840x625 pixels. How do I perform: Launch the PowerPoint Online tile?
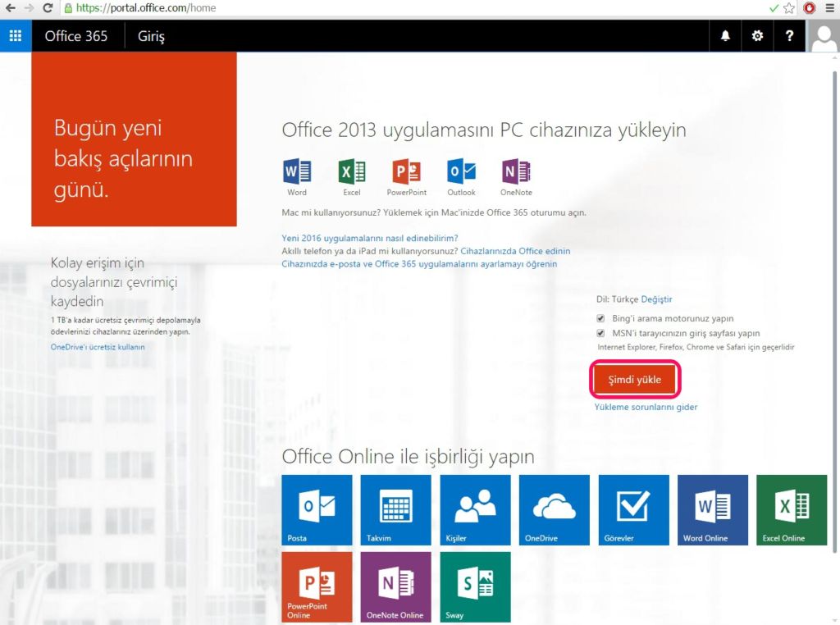(317, 587)
